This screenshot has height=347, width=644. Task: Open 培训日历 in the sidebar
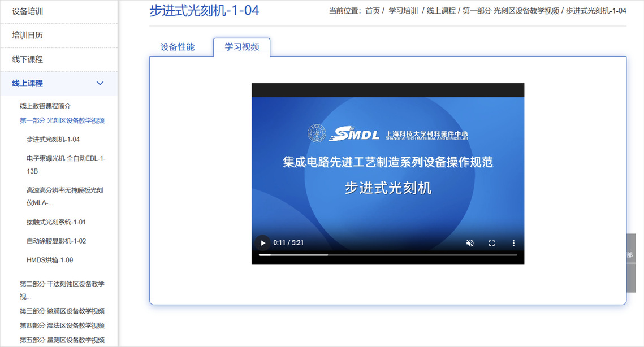(x=28, y=35)
